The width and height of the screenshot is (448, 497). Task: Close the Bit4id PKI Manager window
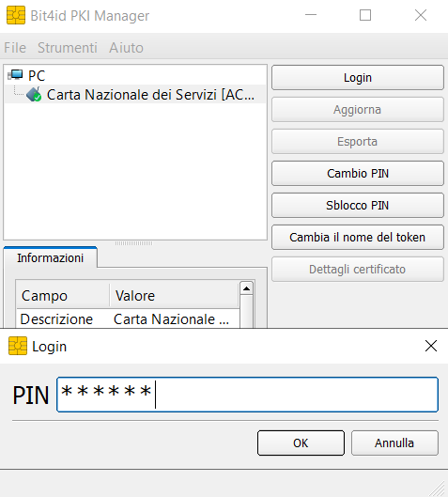(x=421, y=15)
